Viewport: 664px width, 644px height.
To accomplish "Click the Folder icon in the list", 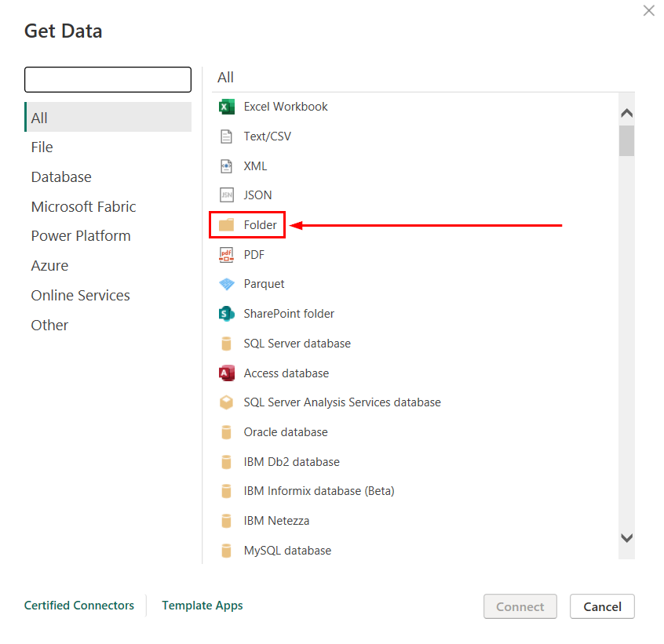I will point(227,225).
